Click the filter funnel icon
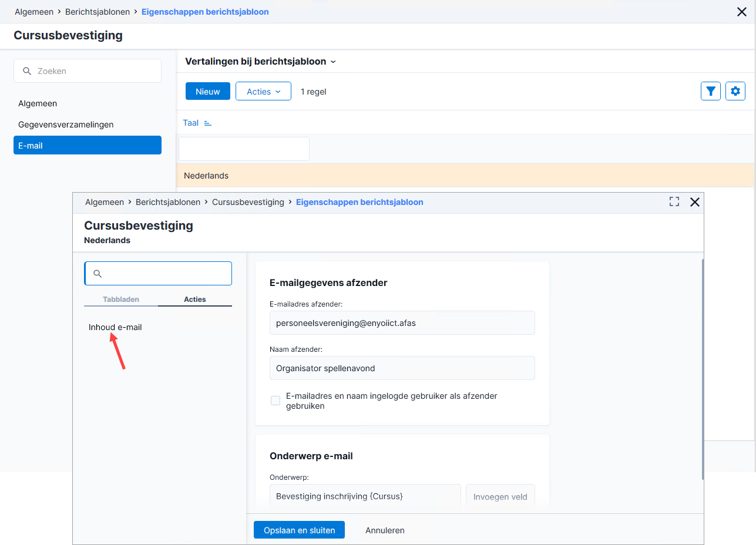Viewport: 756px width, 545px height. point(711,91)
